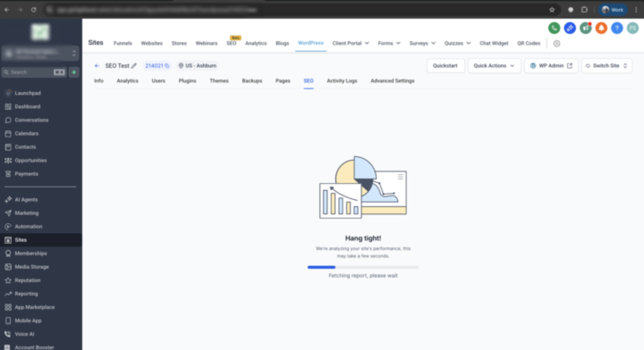Open the blue help question icon
644x350 pixels.
(x=617, y=28)
